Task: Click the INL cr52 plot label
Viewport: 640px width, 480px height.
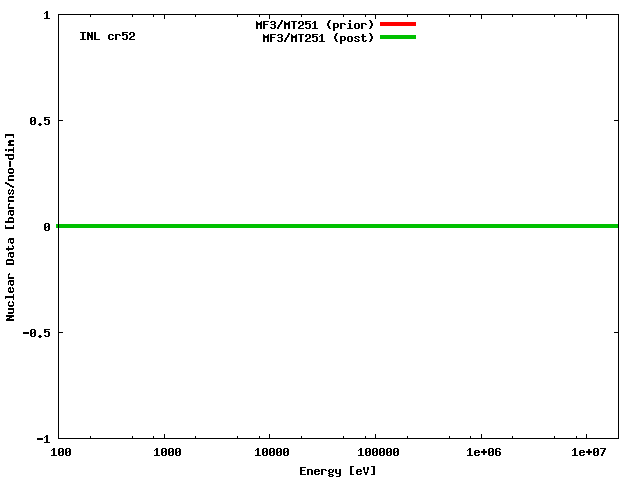Action: click(x=107, y=36)
